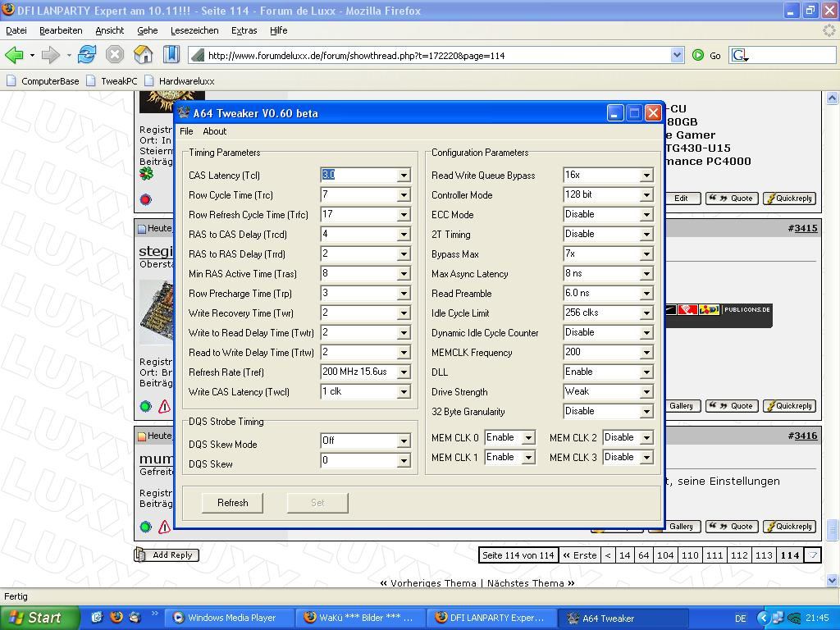Click Add Reply button

[167, 555]
